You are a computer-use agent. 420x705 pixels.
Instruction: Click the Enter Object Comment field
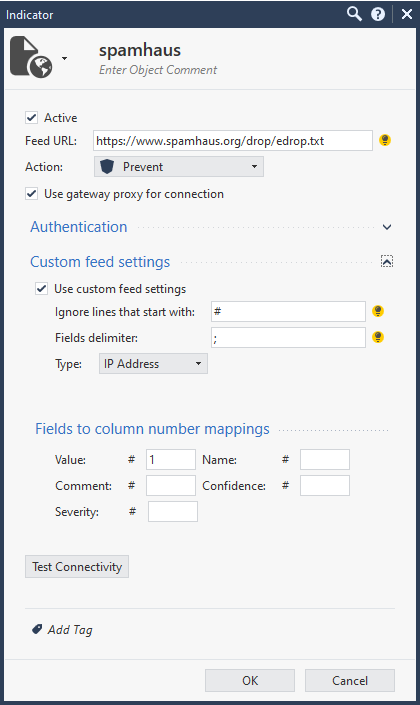click(158, 70)
